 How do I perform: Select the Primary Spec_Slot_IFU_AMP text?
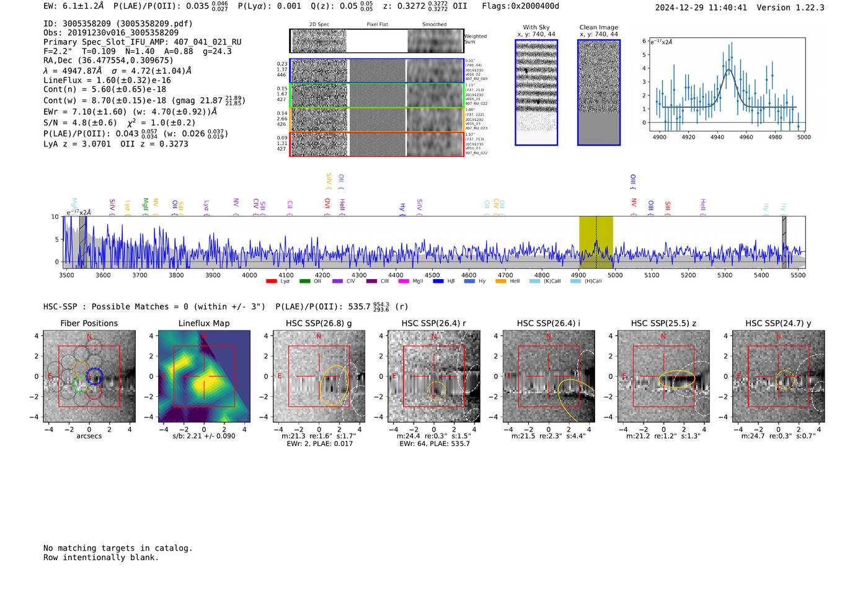[x=143, y=42]
